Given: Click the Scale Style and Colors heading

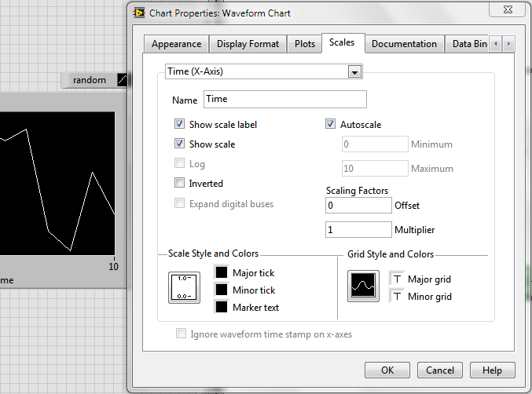Looking at the screenshot, I should pyautogui.click(x=214, y=254).
